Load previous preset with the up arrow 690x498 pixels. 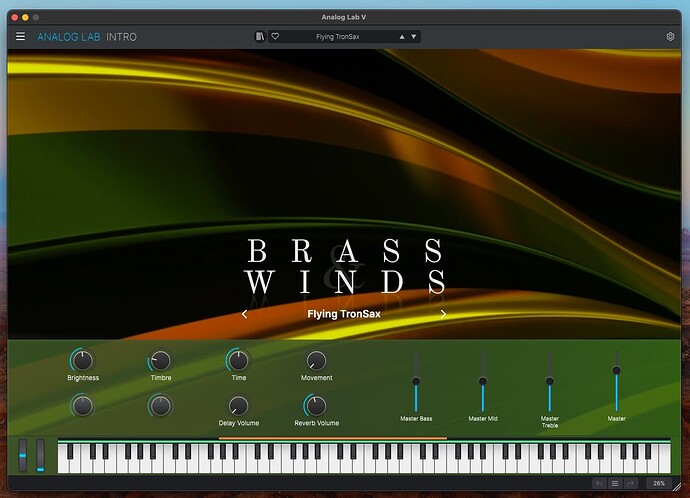click(402, 37)
